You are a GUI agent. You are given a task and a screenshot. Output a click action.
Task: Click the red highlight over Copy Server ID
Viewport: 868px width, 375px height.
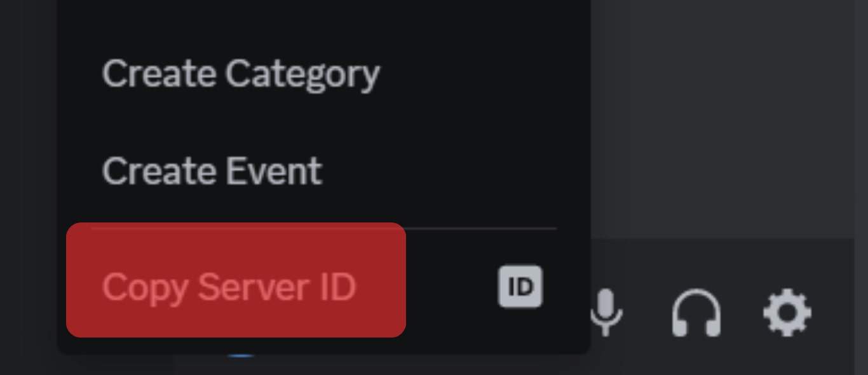236,280
